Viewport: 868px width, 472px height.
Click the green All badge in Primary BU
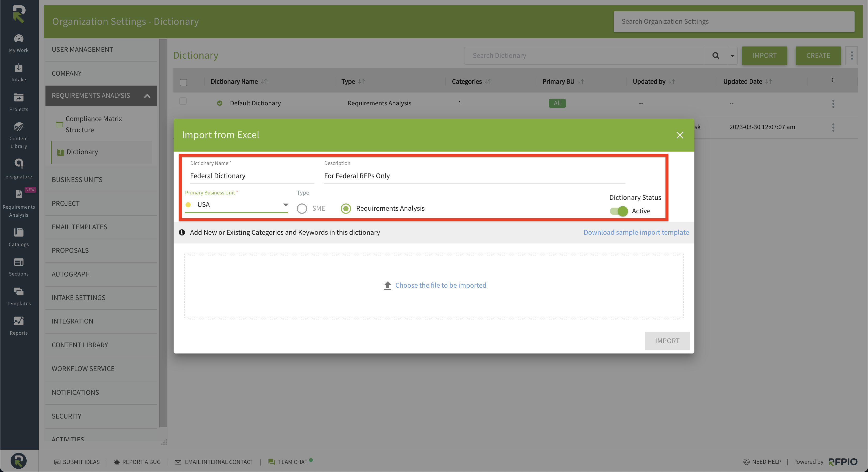tap(557, 103)
